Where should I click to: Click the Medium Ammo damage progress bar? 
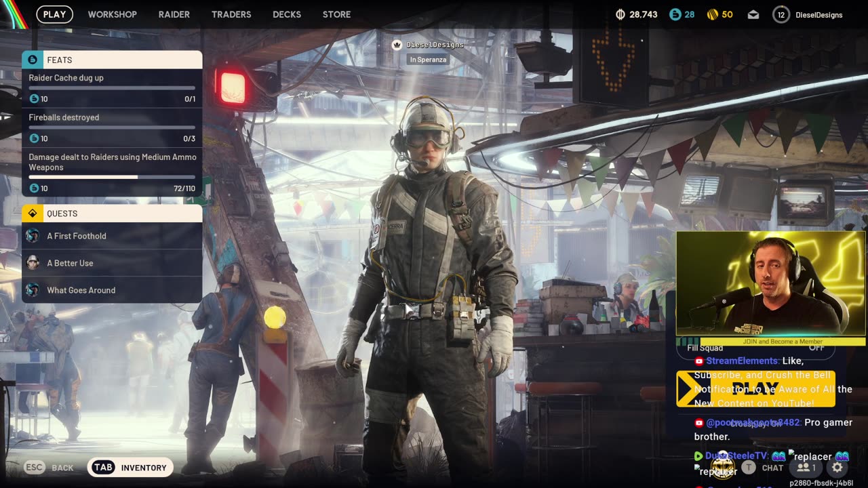pyautogui.click(x=112, y=177)
